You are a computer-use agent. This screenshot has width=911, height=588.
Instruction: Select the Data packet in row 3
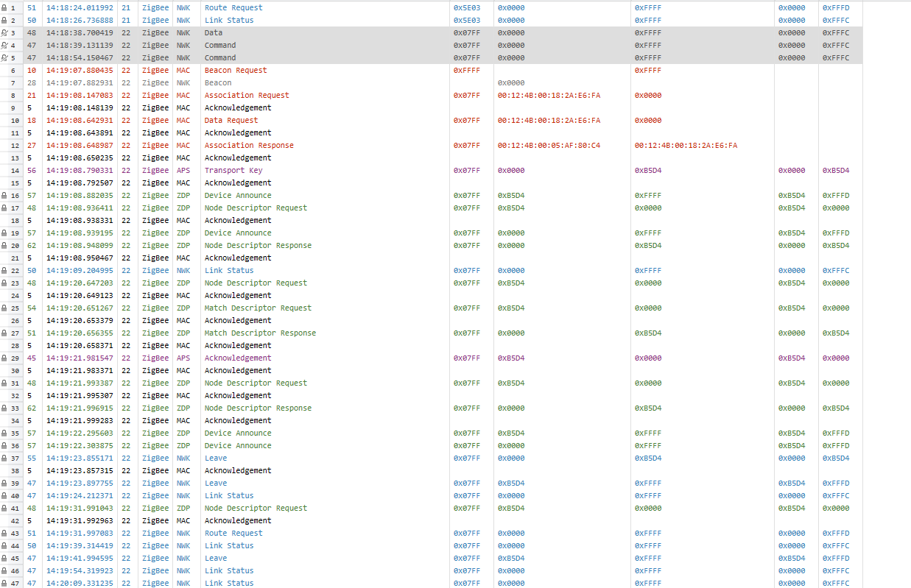tap(214, 32)
